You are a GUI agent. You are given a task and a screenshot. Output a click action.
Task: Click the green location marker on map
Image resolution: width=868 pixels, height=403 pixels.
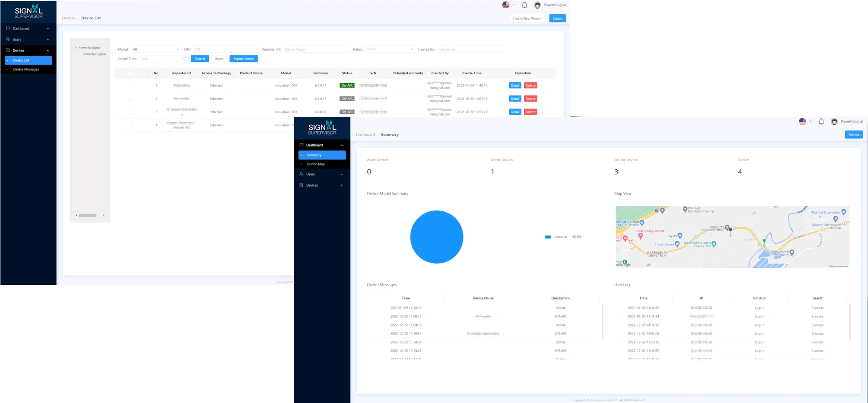(764, 241)
